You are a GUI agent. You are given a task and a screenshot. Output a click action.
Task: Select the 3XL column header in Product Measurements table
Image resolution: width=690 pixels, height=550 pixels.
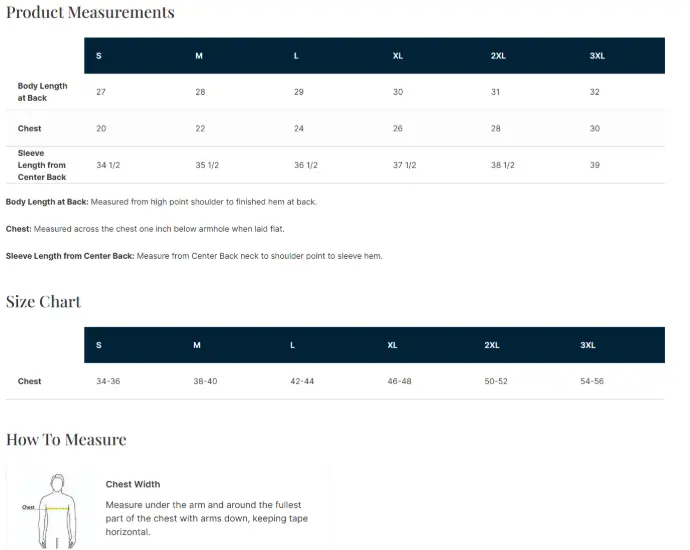click(597, 56)
